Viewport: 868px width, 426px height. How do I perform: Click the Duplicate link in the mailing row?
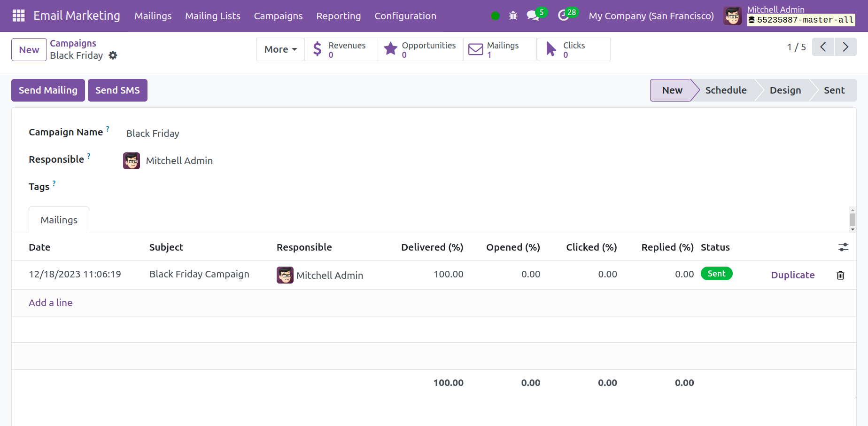point(792,275)
